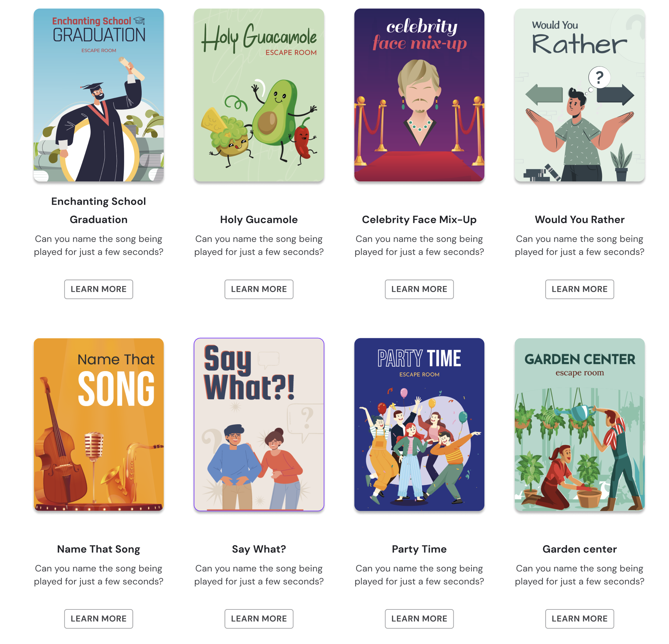Open the Enchanting School Graduation cover image
This screenshot has height=644, width=669.
(99, 95)
